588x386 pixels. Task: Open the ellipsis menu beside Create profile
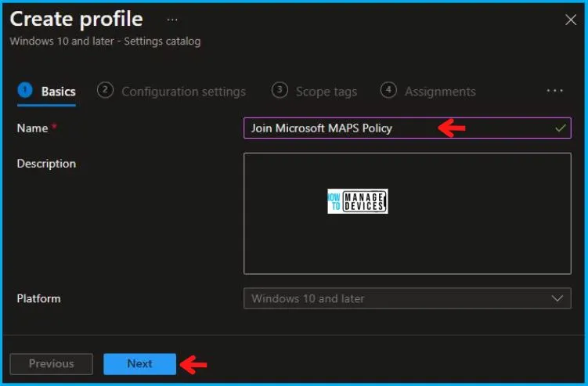pyautogui.click(x=172, y=20)
